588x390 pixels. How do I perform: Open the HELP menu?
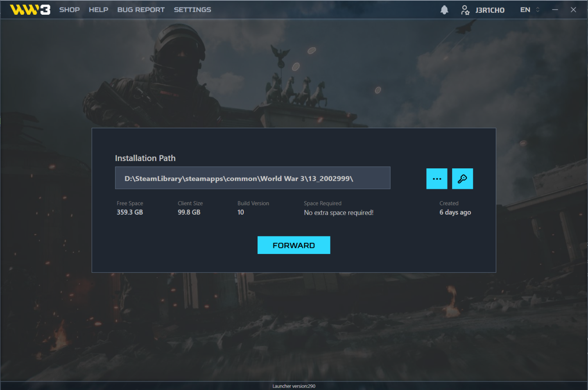(98, 10)
